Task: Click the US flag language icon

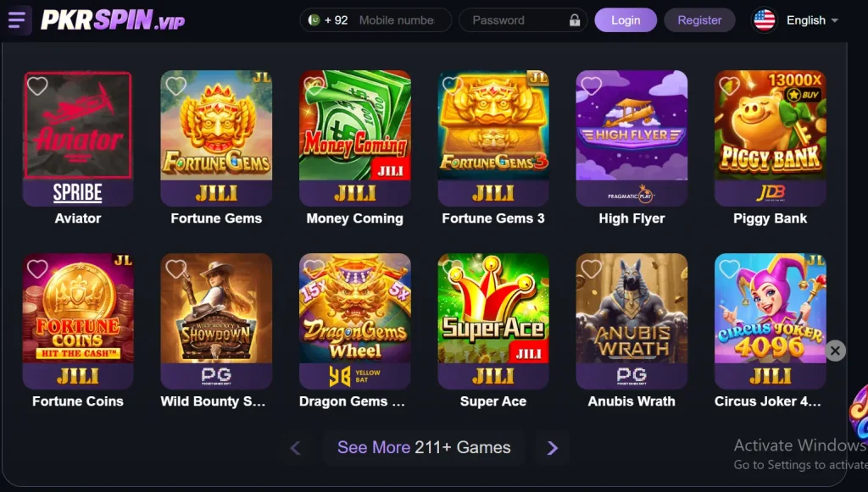Action: [764, 20]
